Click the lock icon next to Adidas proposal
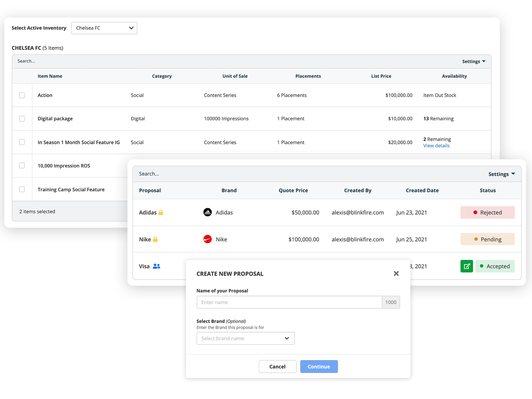 (x=161, y=212)
